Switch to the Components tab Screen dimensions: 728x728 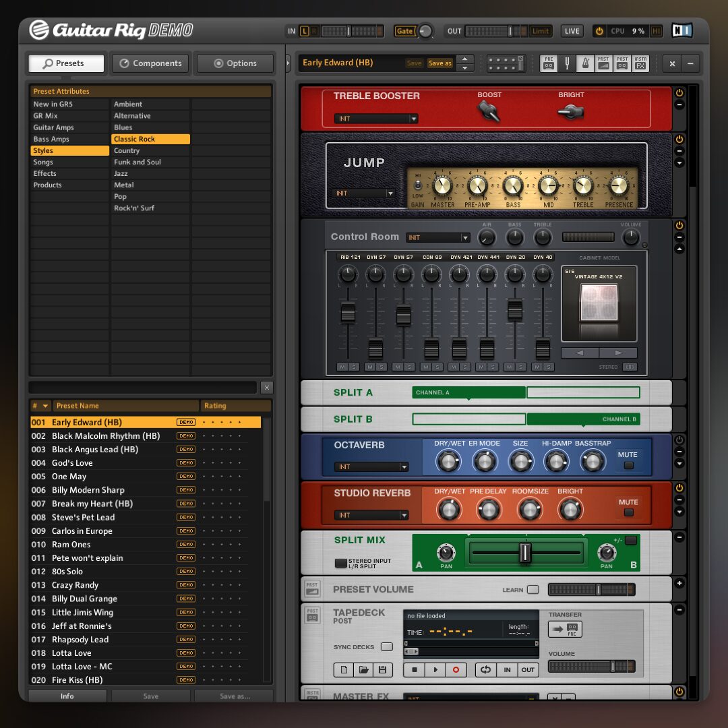150,63
